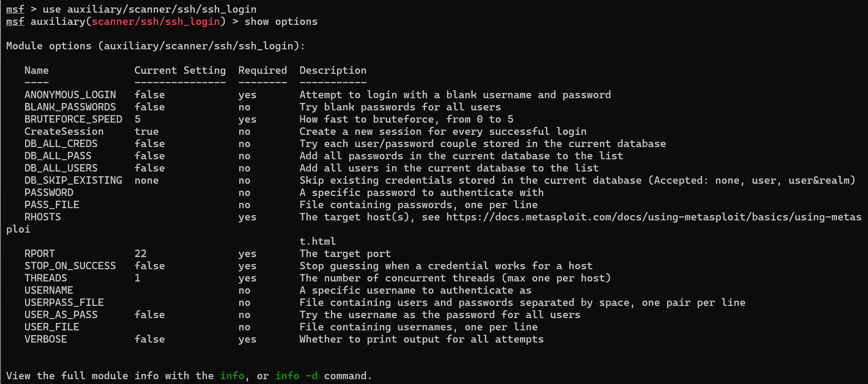
Task: Click the 'show options' command text
Action: (x=281, y=21)
